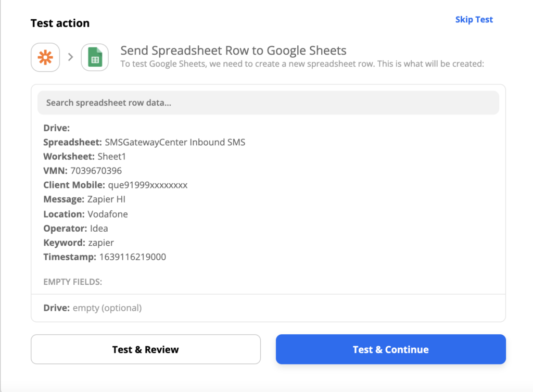
Task: Focus the Search spreadsheet row data field
Action: (x=268, y=103)
